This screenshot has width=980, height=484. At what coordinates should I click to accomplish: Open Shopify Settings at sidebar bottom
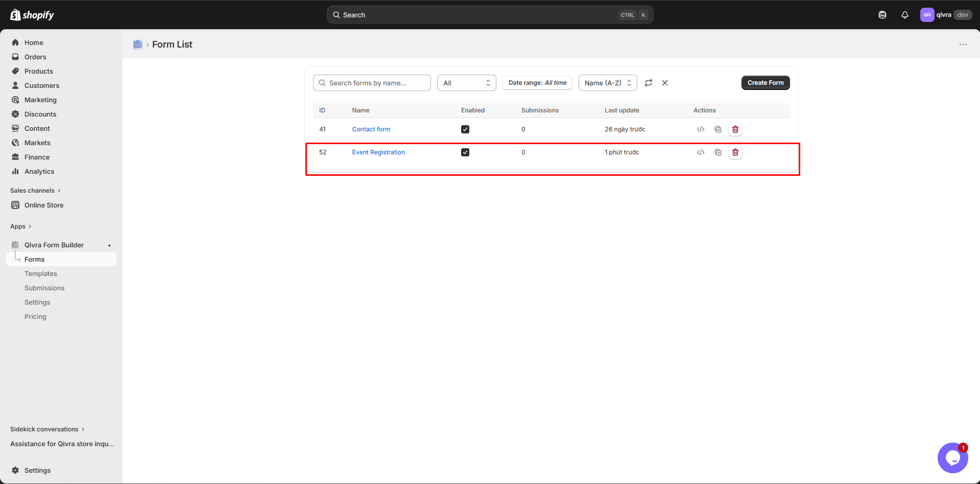coord(37,470)
